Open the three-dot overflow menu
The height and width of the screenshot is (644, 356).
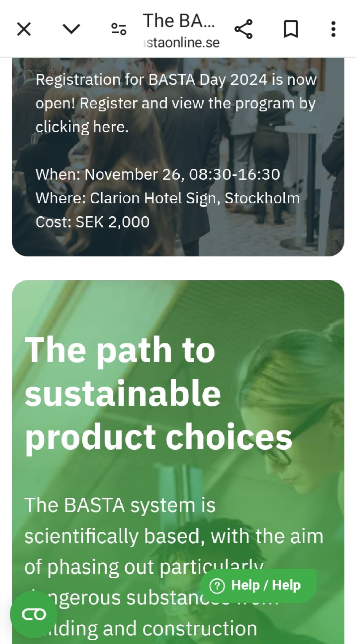(x=333, y=30)
